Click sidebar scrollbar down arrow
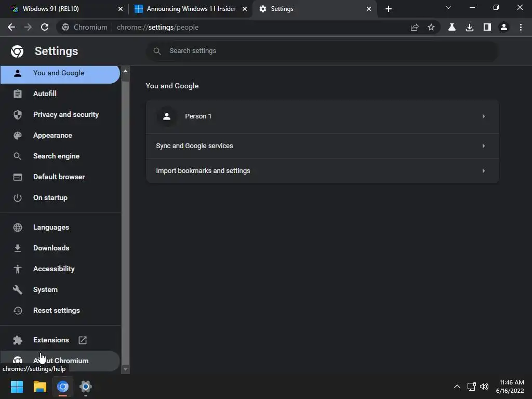The width and height of the screenshot is (532, 399). tap(126, 369)
